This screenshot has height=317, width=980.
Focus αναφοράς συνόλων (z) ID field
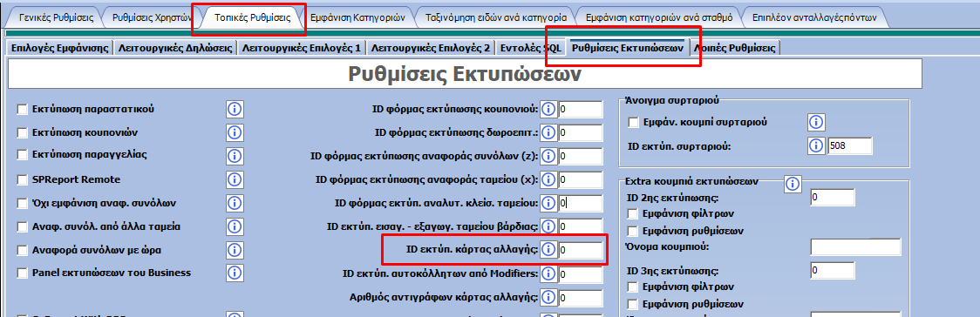pyautogui.click(x=581, y=156)
